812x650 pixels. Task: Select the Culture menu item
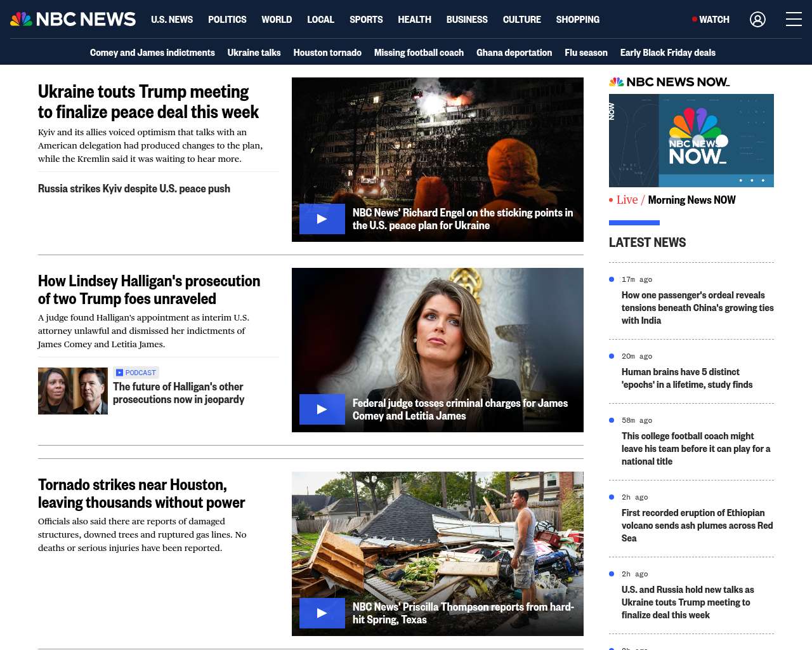522,20
